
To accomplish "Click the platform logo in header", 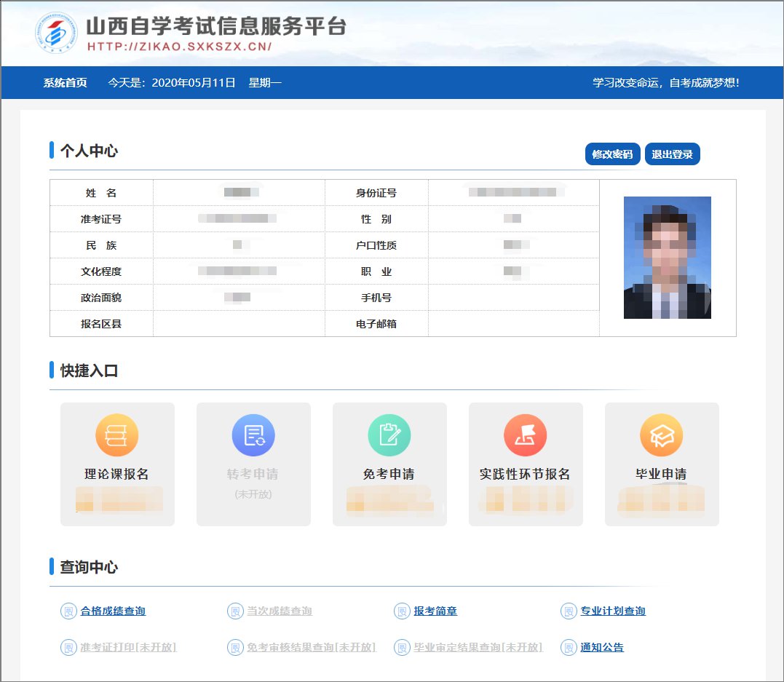I will pos(56,33).
